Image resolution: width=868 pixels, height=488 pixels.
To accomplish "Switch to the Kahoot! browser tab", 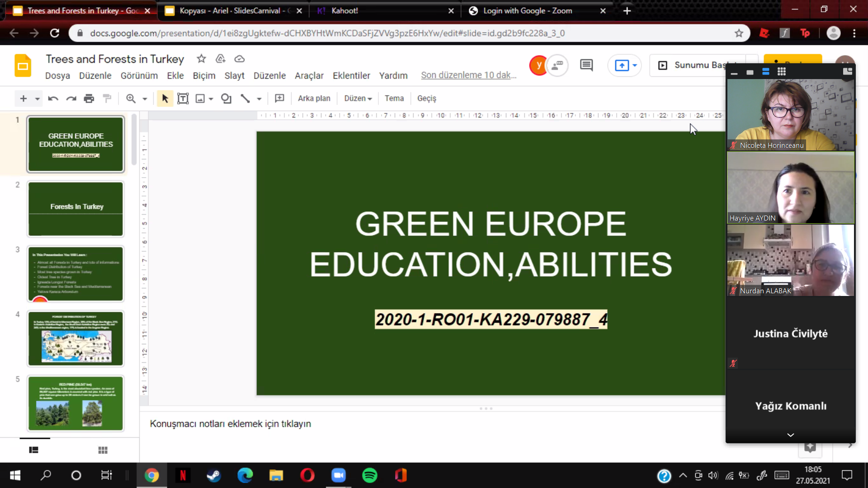I will (x=344, y=11).
